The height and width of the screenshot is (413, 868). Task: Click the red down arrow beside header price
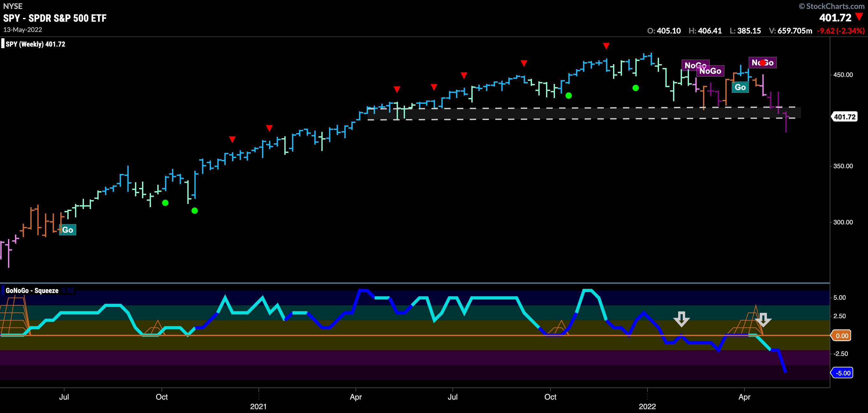[859, 17]
